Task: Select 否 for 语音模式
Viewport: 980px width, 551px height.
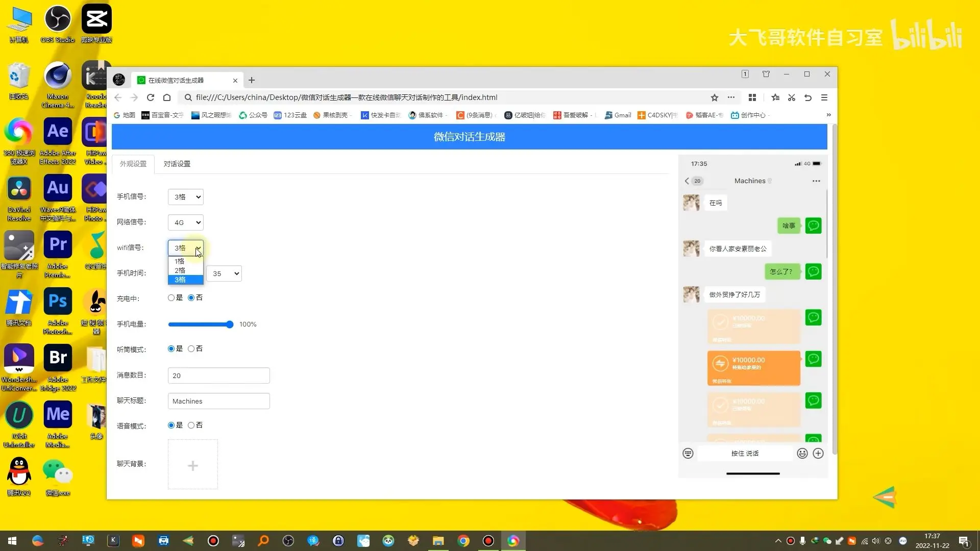Action: point(191,425)
